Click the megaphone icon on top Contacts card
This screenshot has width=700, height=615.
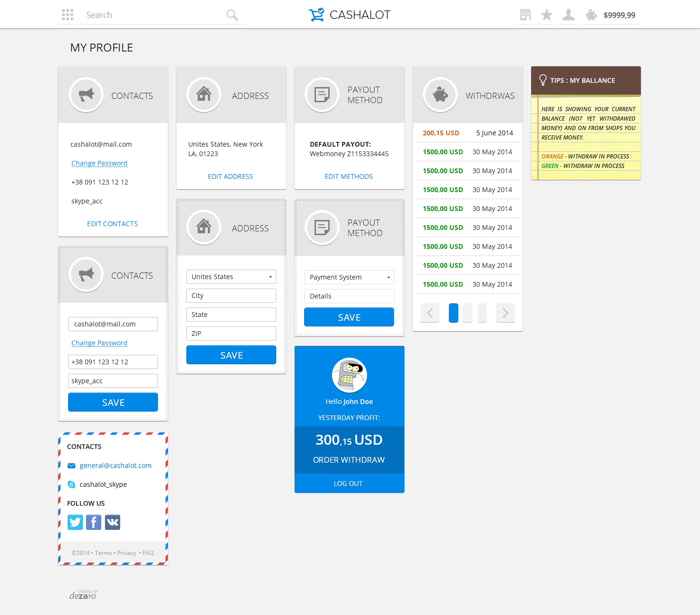click(x=86, y=95)
